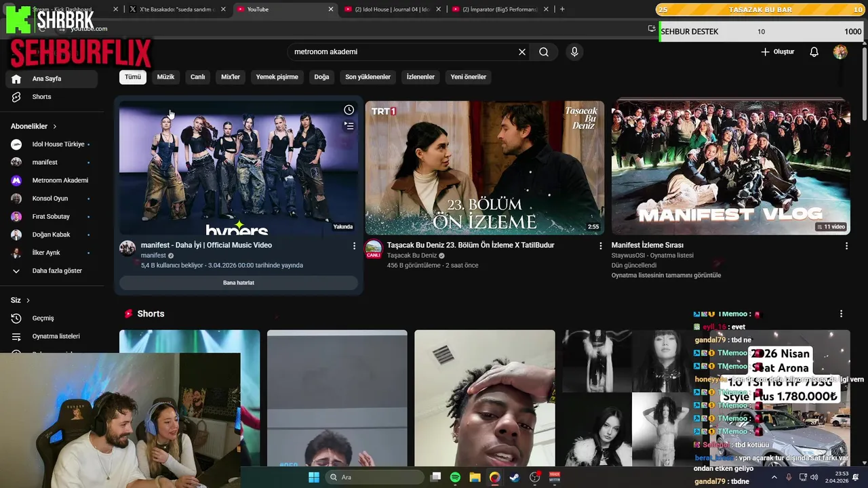Open the hypers manifest video thumbnail
Viewport: 868px width, 488px height.
tap(239, 167)
